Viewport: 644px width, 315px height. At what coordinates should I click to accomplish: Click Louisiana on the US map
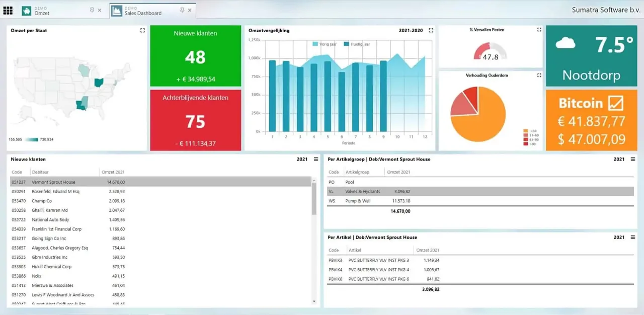point(81,106)
